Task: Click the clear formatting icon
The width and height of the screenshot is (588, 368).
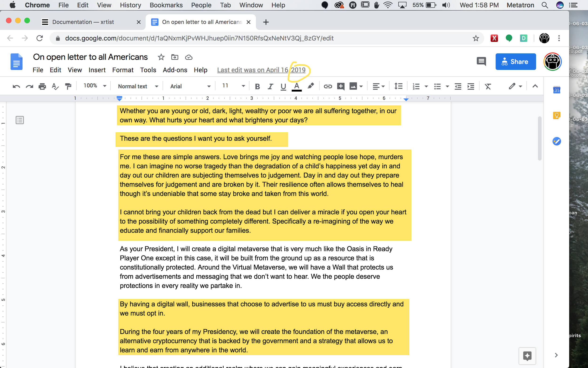Action: pyautogui.click(x=488, y=86)
